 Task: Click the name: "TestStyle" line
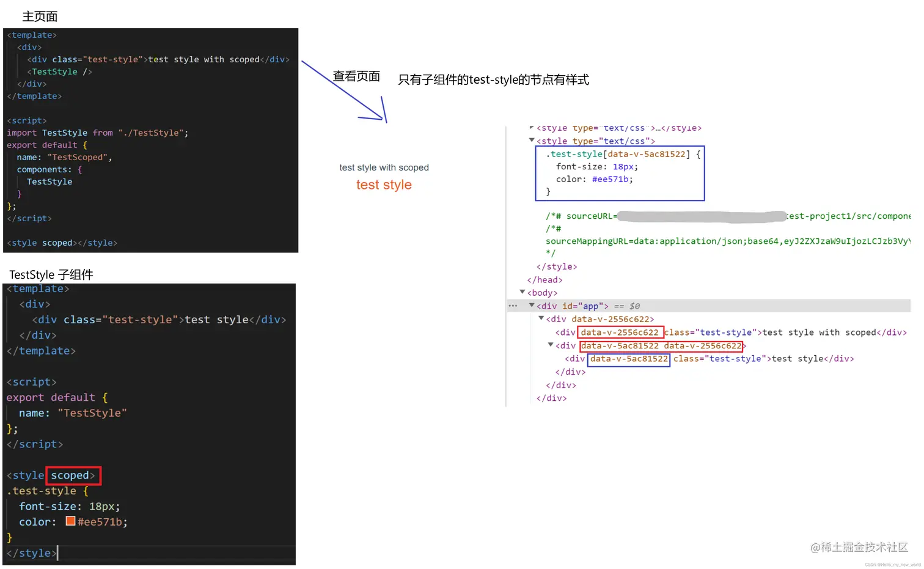[73, 413]
